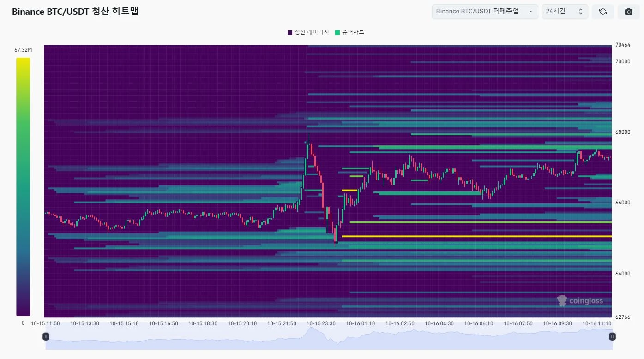The image size is (644, 359).
Task: Click the 64000 price axis label
Action: click(x=623, y=274)
